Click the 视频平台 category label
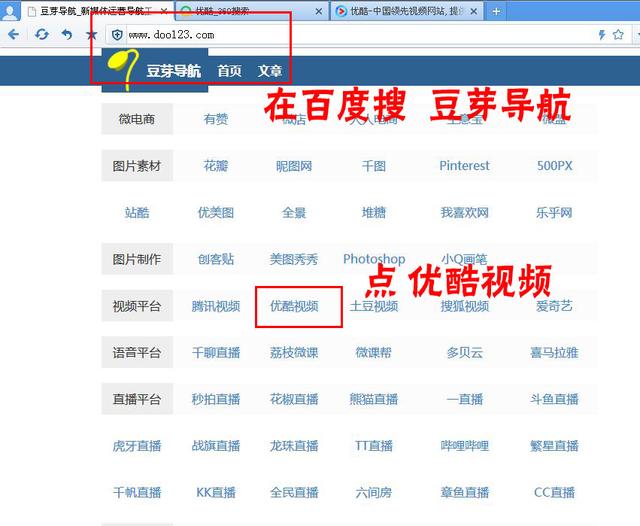Image resolution: width=640 pixels, height=526 pixels. pyautogui.click(x=137, y=306)
